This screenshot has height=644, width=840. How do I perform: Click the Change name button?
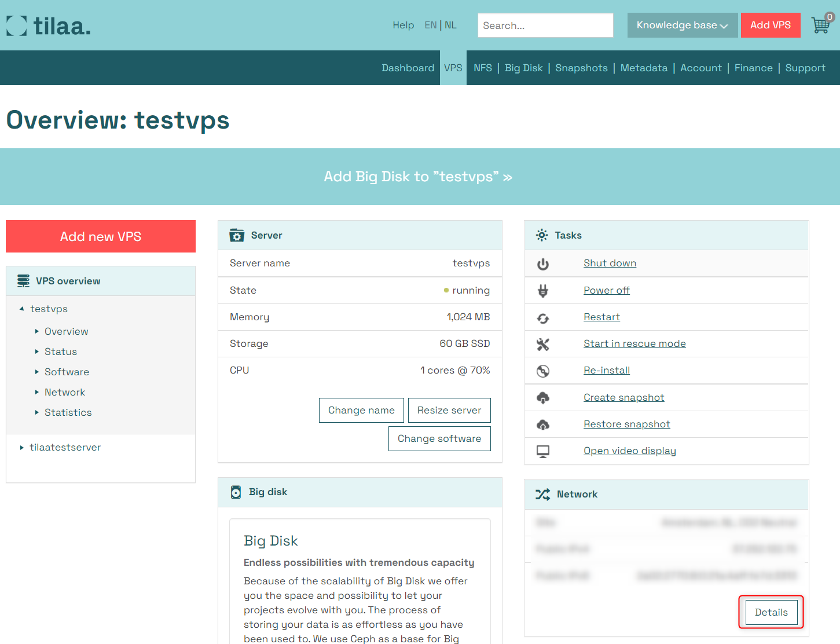[x=361, y=410]
